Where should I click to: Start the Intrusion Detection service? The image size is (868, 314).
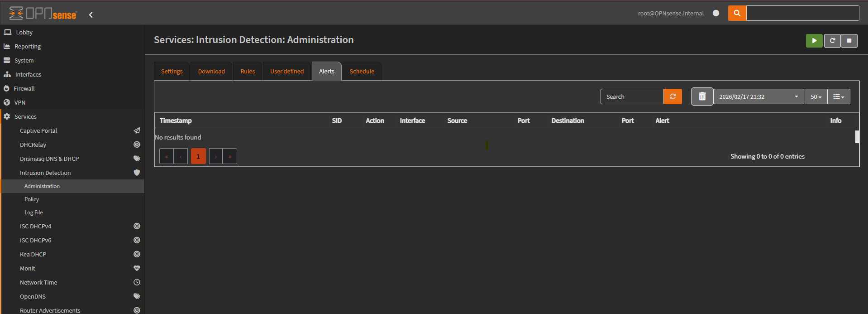pos(814,41)
